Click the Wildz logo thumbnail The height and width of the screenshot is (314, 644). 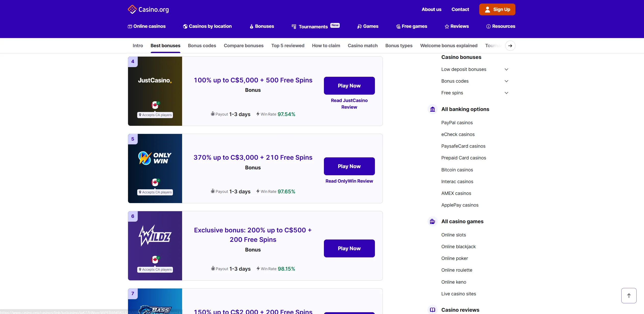tap(155, 235)
